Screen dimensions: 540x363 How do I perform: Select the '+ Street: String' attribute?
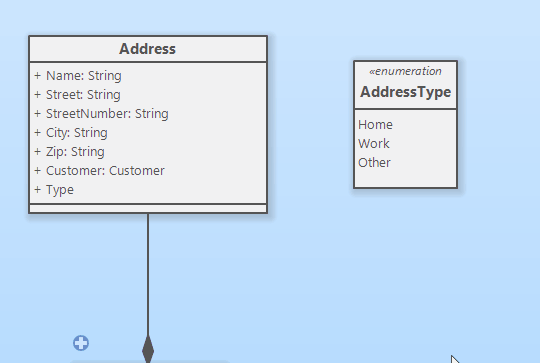pos(77,95)
